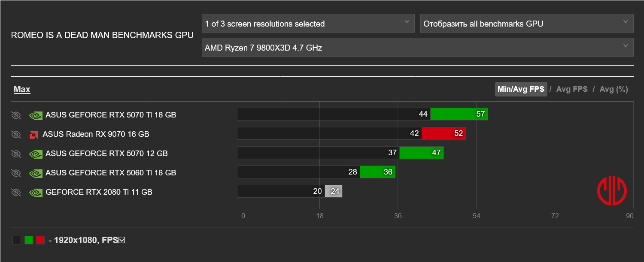Screen dimensions: 644x262
Task: Open the all benchmarks GPU dropdown
Action: click(x=527, y=24)
